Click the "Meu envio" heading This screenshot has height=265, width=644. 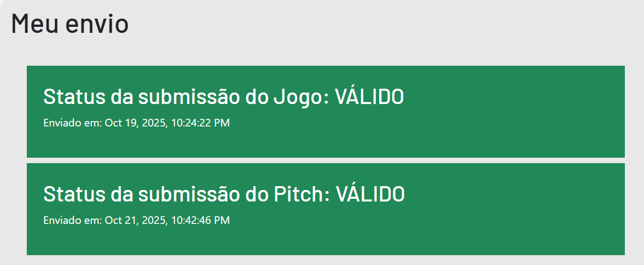point(69,24)
